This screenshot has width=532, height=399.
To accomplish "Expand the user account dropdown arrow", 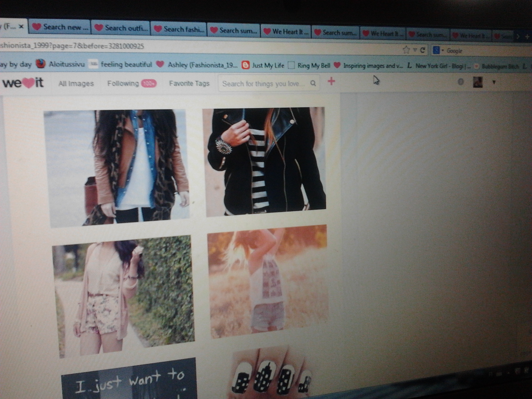I will tap(494, 82).
